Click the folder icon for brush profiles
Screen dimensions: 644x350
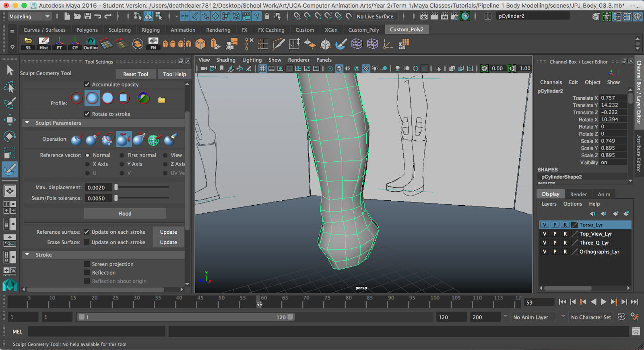click(x=161, y=100)
